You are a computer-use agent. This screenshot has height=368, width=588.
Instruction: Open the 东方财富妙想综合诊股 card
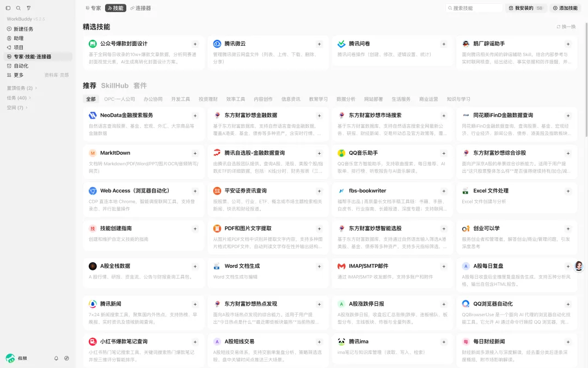pos(517,162)
